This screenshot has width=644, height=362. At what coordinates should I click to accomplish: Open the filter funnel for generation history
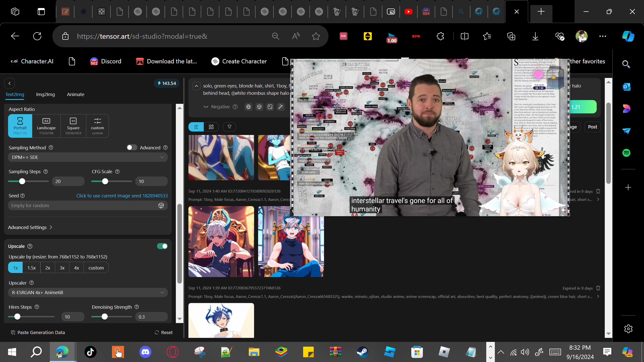click(229, 127)
